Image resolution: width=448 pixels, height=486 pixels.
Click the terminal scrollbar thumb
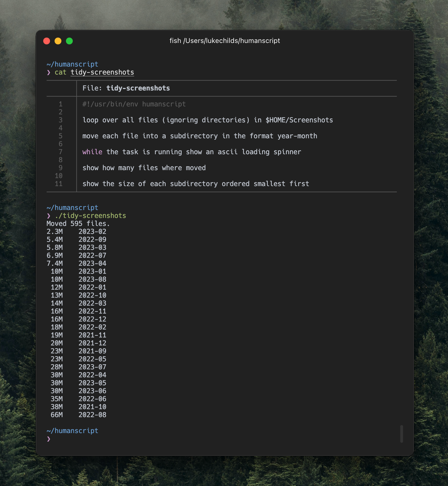(x=401, y=434)
